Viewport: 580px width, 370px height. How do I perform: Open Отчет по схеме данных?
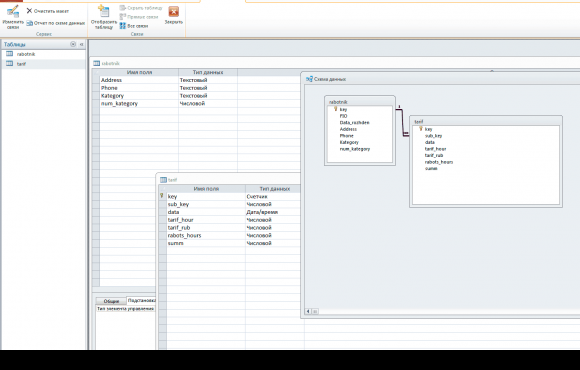pyautogui.click(x=55, y=23)
